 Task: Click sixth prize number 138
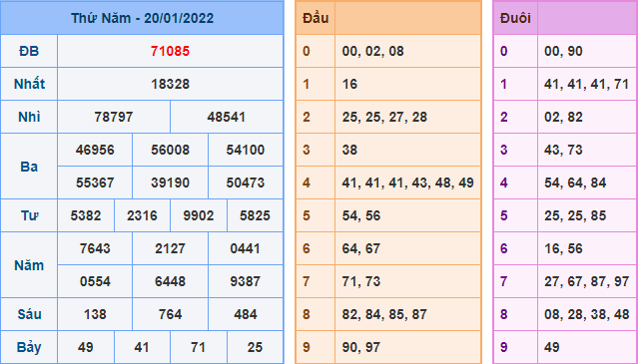tap(95, 314)
